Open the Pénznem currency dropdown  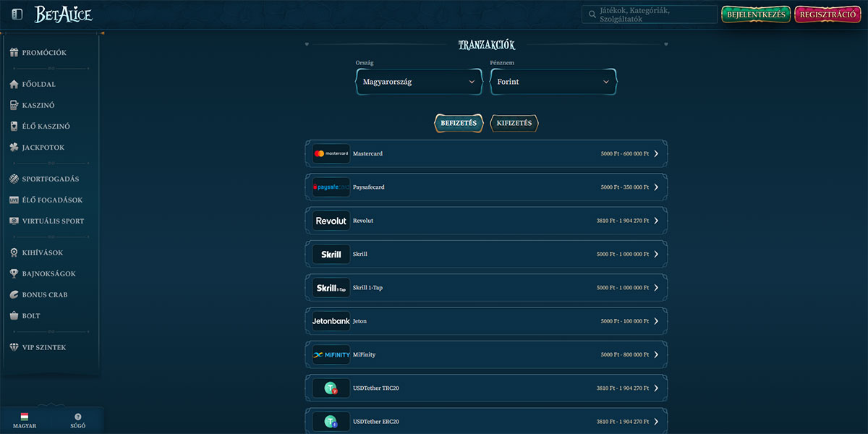point(553,82)
